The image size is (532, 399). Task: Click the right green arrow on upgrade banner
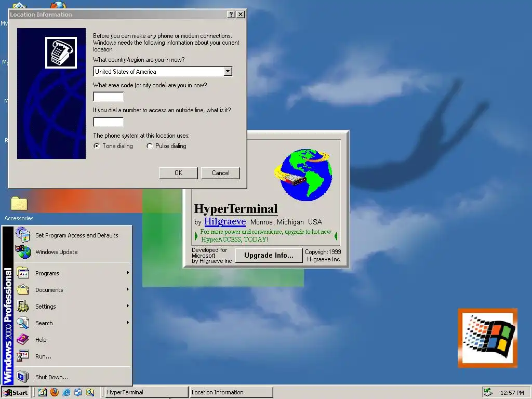click(336, 236)
